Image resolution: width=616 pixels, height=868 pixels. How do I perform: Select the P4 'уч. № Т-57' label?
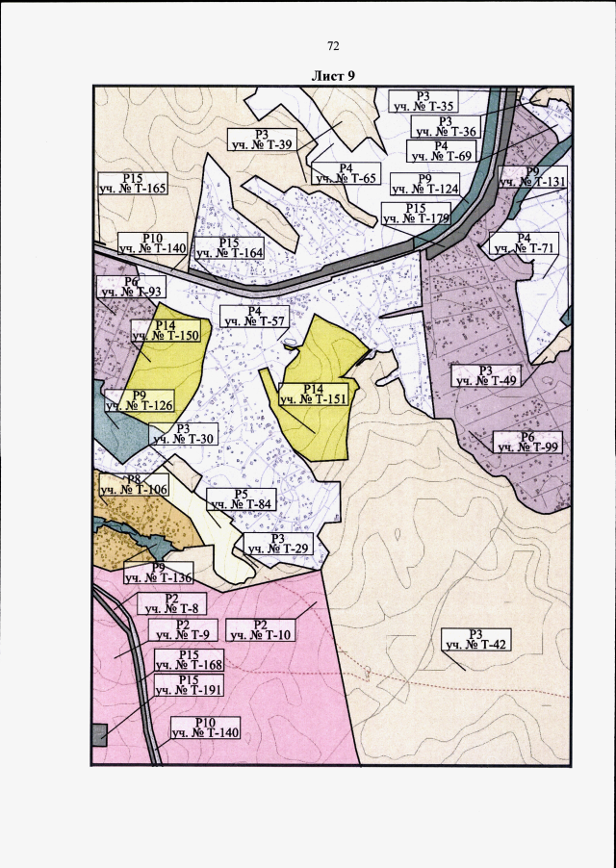pyautogui.click(x=254, y=320)
